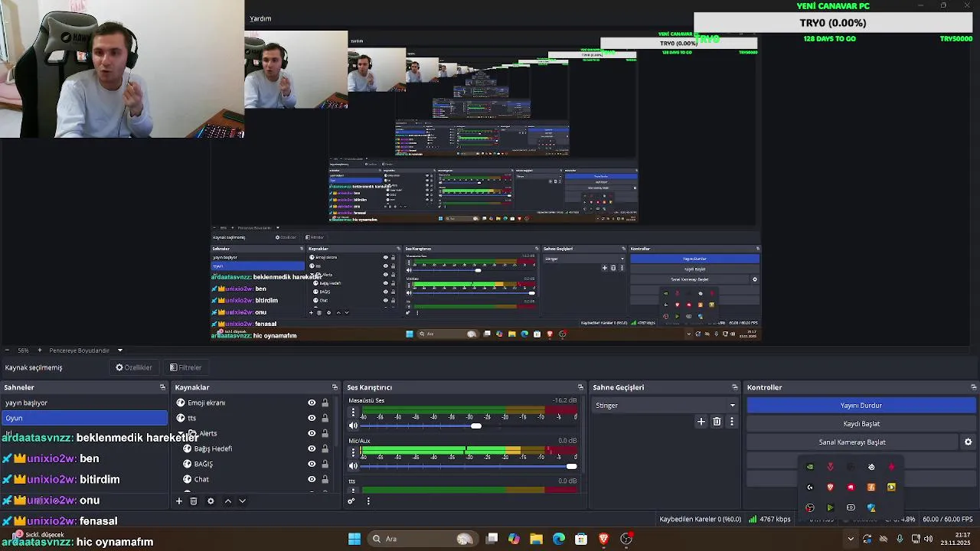This screenshot has height=551, width=980.
Task: Hide the tts source
Action: coord(312,418)
